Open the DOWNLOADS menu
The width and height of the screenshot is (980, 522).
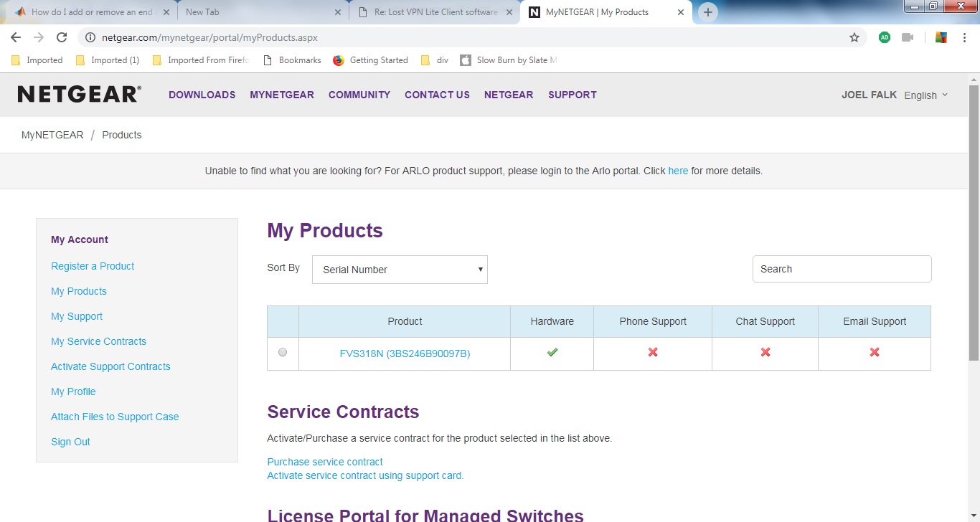202,95
